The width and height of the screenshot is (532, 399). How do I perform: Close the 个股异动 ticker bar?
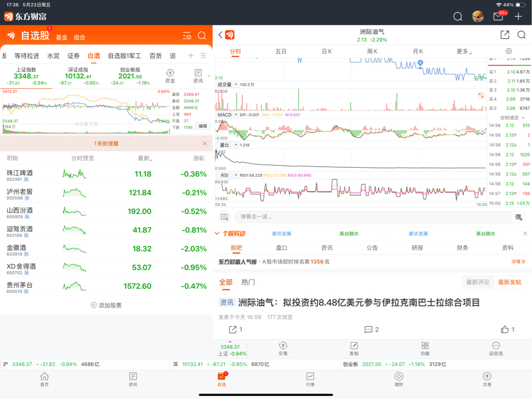525,234
